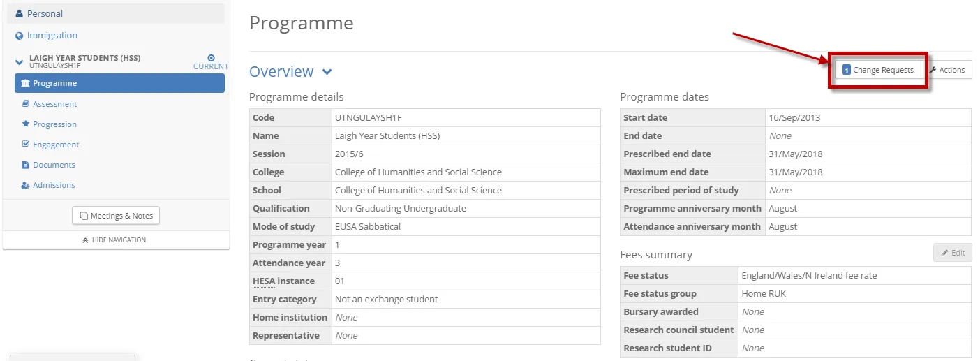Select the Programme navigation item
The image size is (980, 361).
tap(119, 83)
